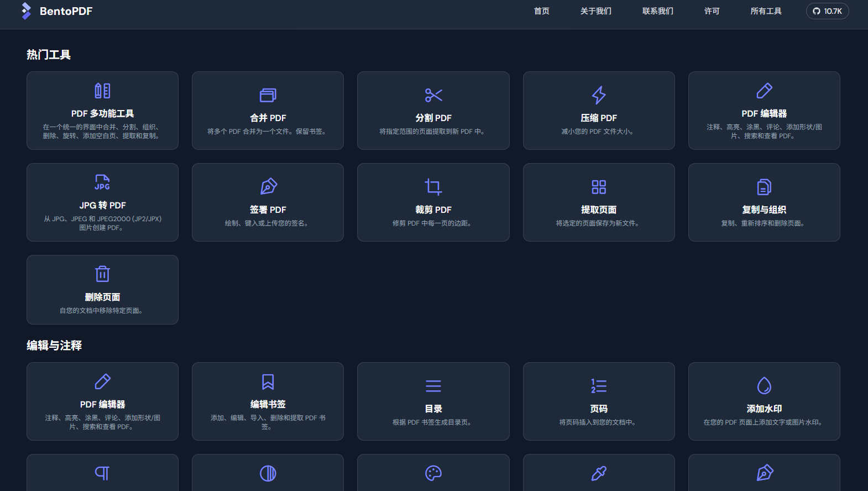Open the 目录 table of contents card
868x491 pixels.
[433, 401]
